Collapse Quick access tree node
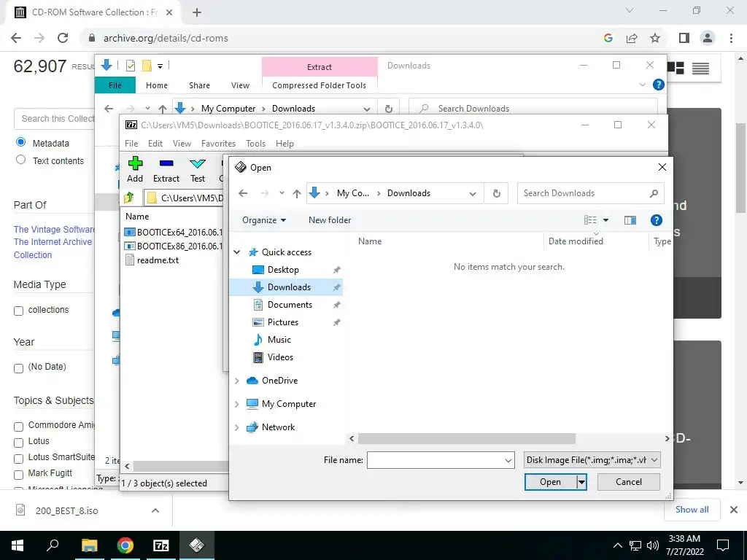The height and width of the screenshot is (560, 747). tap(237, 252)
